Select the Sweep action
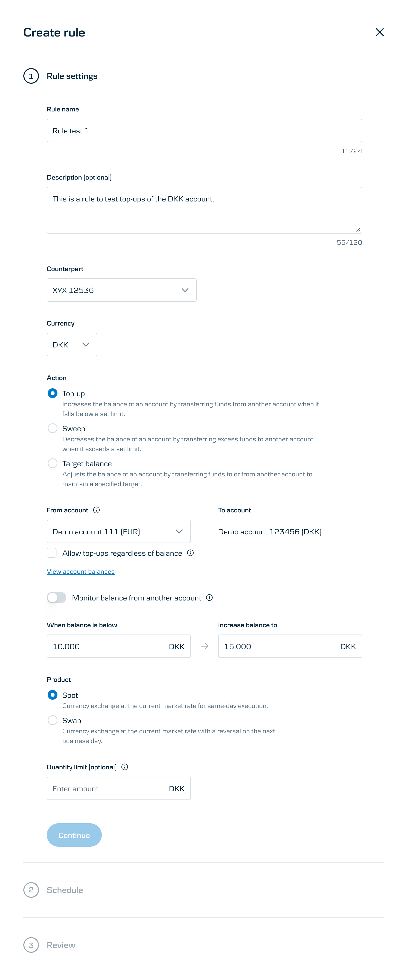This screenshot has height=980, width=409. pyautogui.click(x=52, y=428)
